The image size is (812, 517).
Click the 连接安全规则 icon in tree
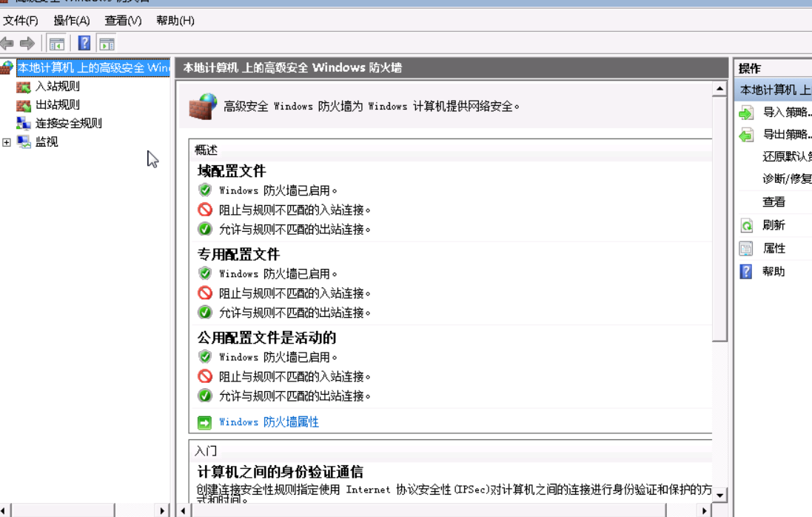pyautogui.click(x=23, y=123)
